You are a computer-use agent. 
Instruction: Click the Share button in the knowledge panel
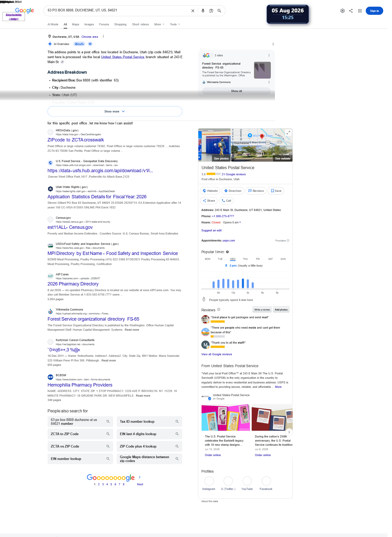coord(209,201)
